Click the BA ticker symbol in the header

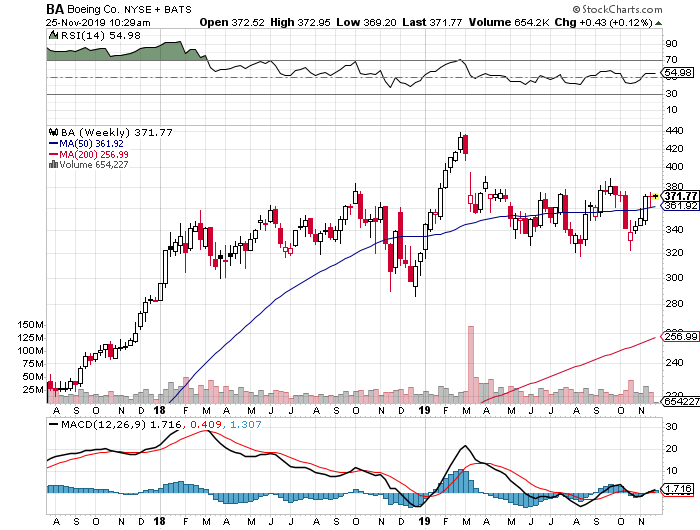tap(55, 9)
